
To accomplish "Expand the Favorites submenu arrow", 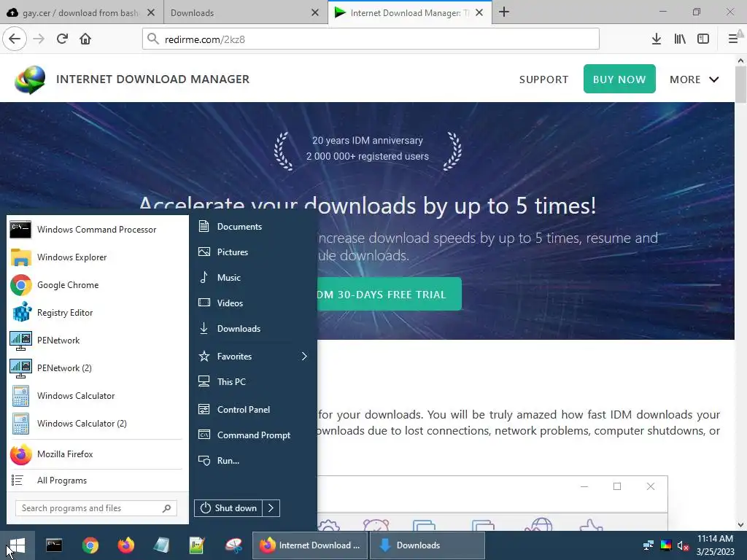I will 304,356.
